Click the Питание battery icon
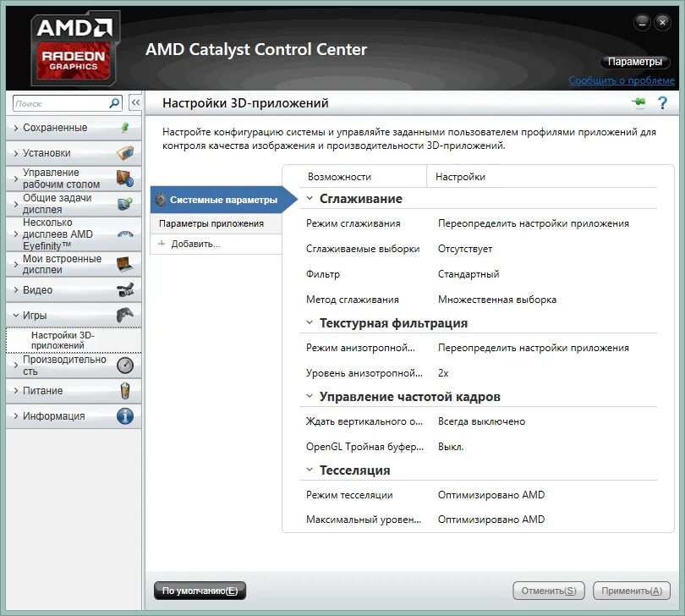 coord(125,390)
